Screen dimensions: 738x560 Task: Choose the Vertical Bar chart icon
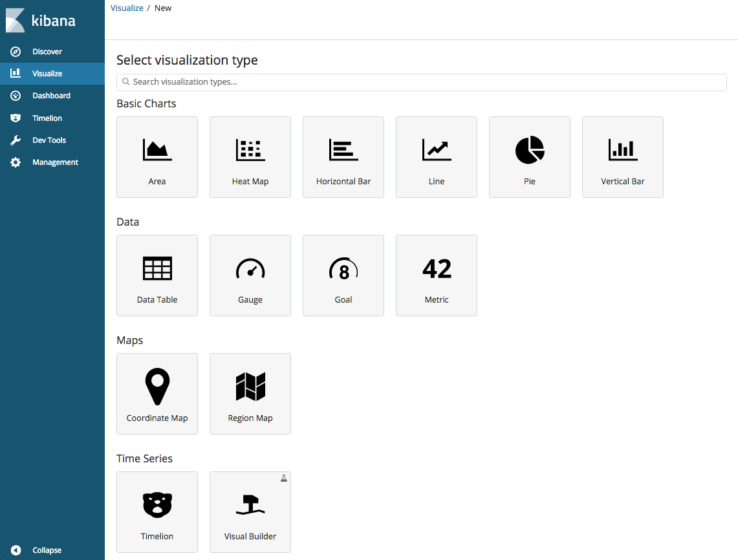point(623,149)
